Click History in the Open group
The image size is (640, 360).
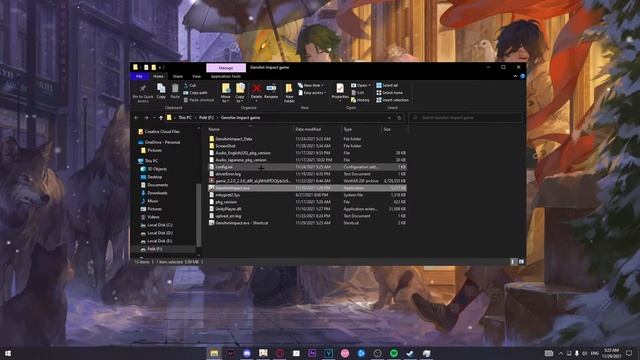(x=360, y=100)
